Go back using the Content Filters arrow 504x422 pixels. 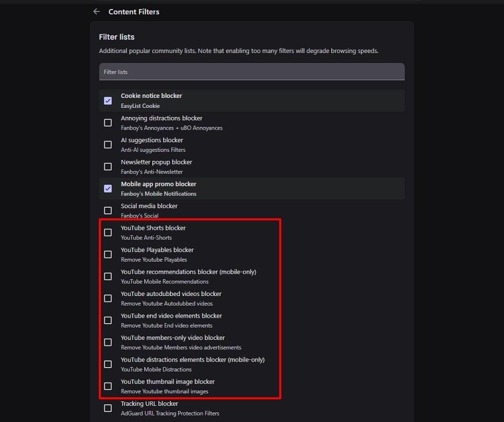pyautogui.click(x=96, y=12)
